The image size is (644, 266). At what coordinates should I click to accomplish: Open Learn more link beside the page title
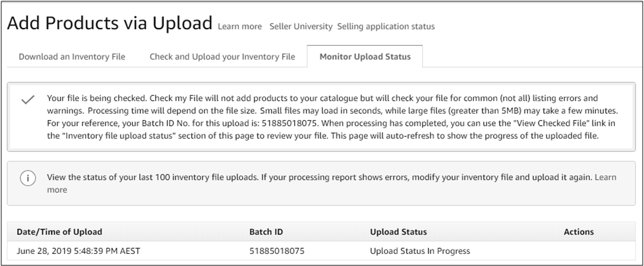coord(240,27)
